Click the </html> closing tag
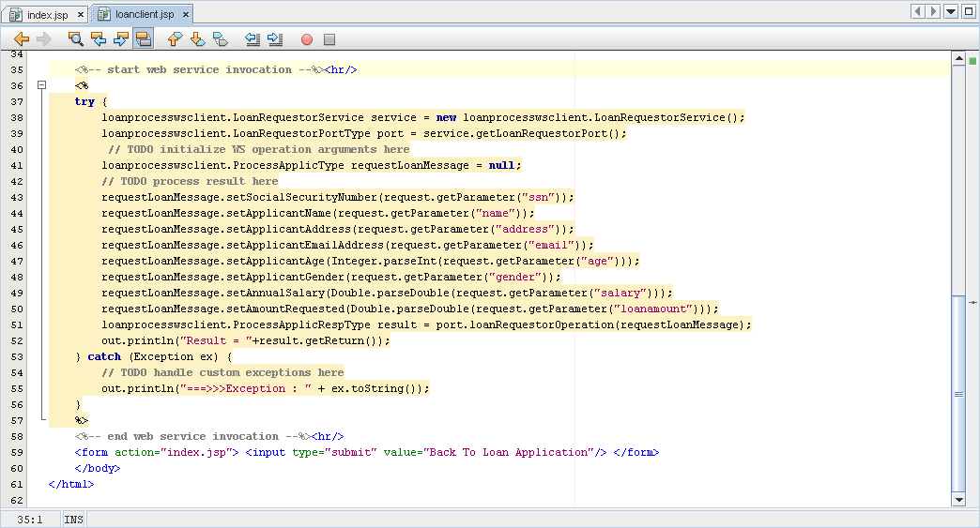Viewport: 980px width, 528px height. tap(71, 484)
